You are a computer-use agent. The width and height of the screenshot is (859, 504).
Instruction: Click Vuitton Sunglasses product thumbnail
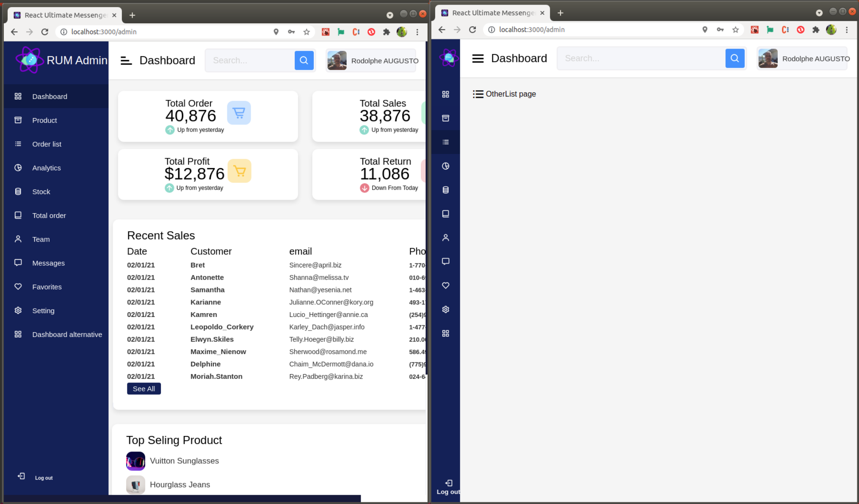coord(135,461)
